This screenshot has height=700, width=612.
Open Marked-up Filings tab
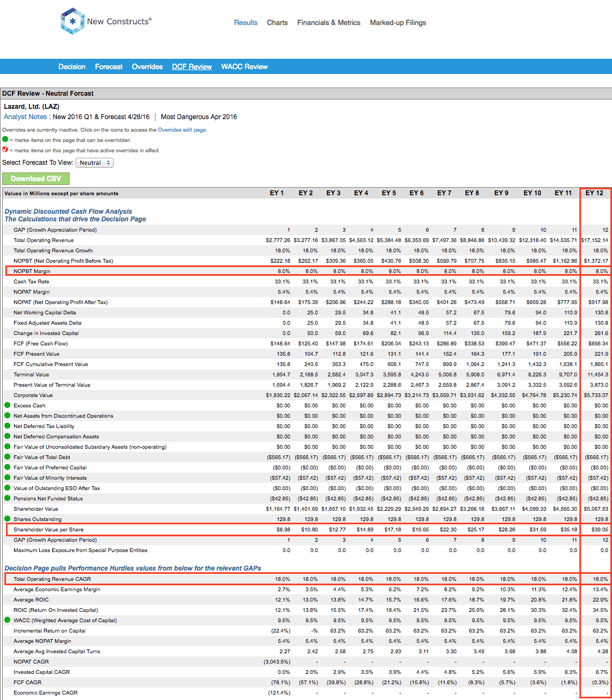(398, 22)
